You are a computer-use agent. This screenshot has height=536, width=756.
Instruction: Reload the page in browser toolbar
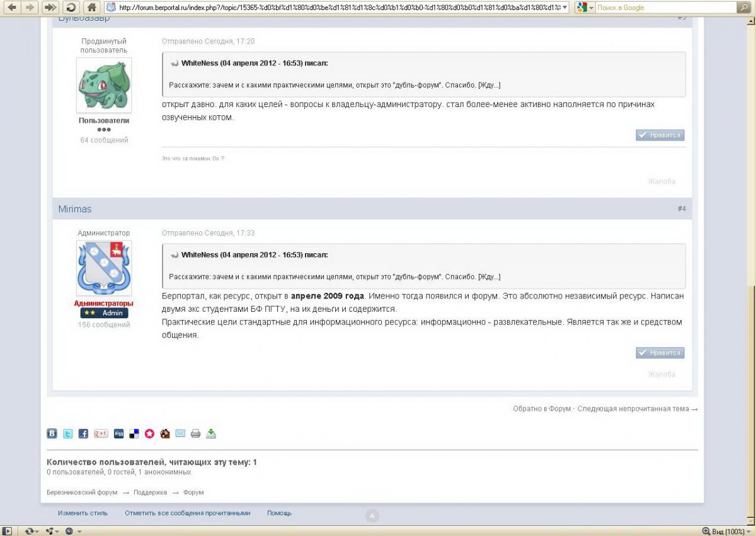point(71,8)
